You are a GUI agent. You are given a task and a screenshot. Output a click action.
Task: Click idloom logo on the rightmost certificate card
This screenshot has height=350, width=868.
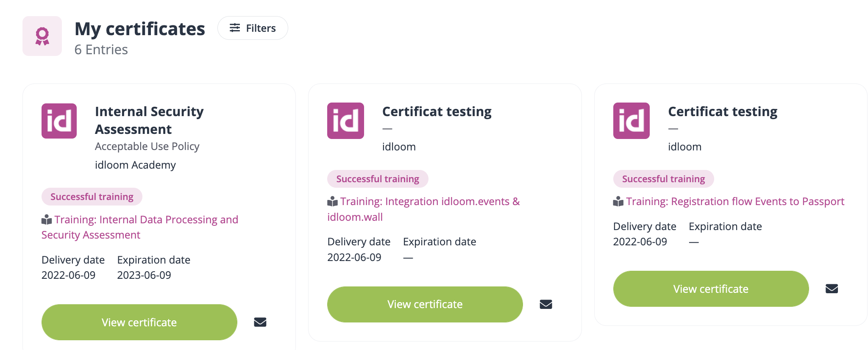point(631,121)
